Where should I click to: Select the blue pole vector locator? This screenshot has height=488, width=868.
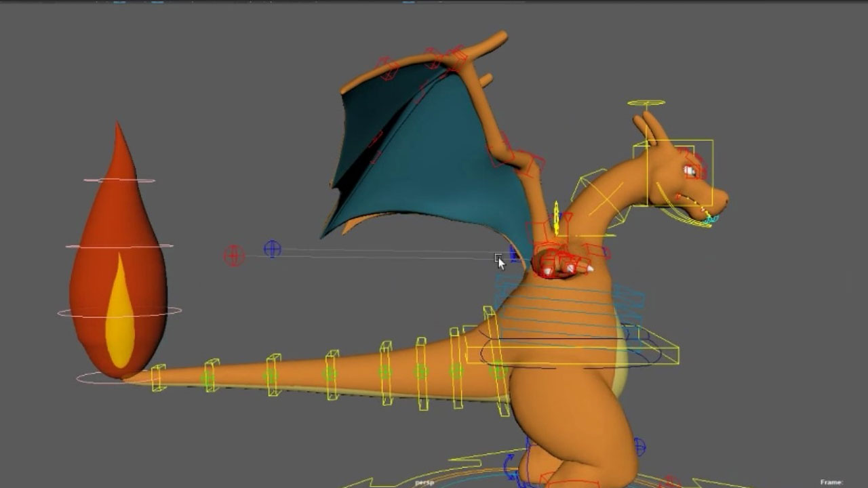(272, 249)
